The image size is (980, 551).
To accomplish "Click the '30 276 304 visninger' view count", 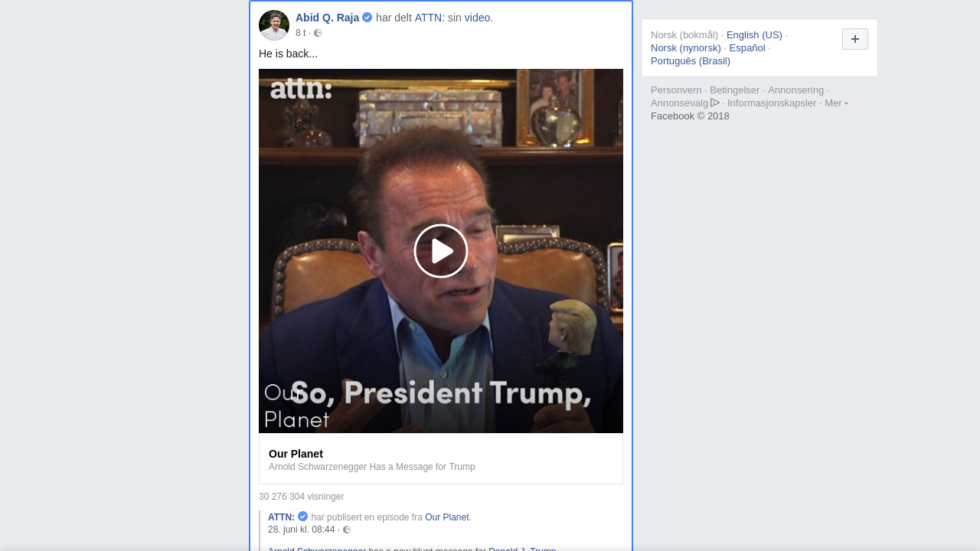I will pyautogui.click(x=301, y=497).
